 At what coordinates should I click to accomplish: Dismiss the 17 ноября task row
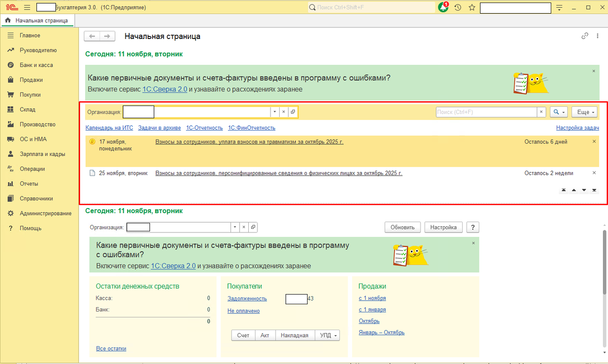coord(594,142)
